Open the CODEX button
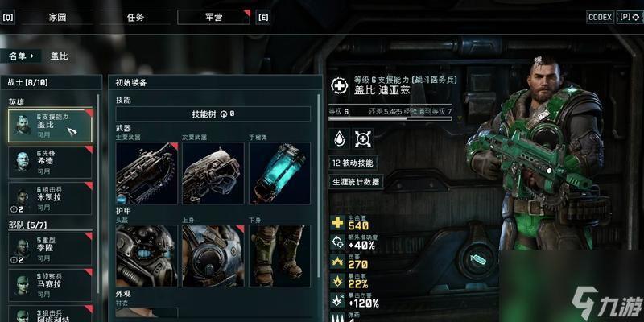Image resolution: width=644 pixels, height=322 pixels. click(600, 17)
